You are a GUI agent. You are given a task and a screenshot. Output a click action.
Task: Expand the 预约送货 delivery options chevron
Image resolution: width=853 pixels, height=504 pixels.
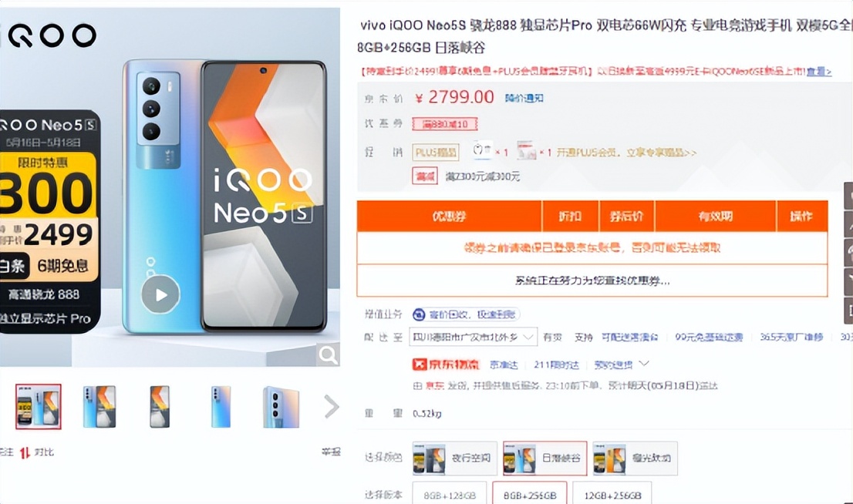(644, 363)
